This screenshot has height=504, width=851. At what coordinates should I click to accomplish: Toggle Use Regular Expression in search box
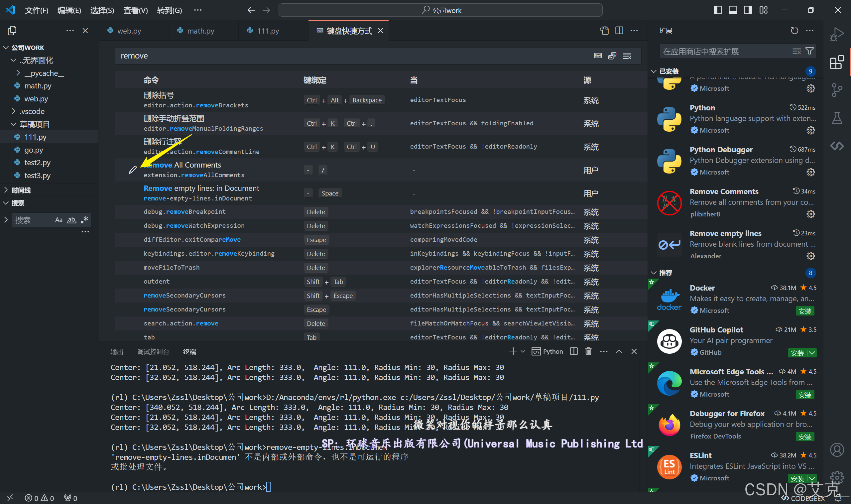[x=84, y=220]
